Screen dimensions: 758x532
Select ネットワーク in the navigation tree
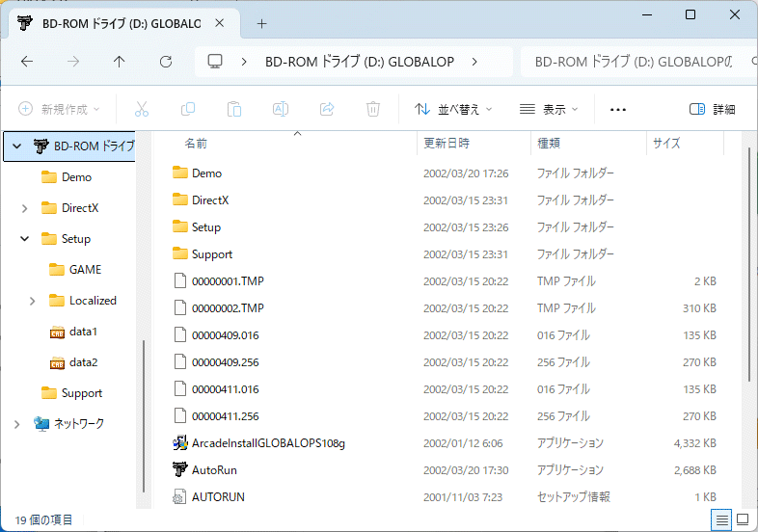pos(69,424)
